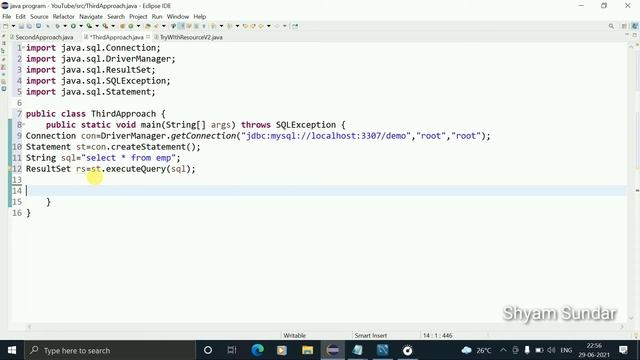Show hidden system tray icons
The width and height of the screenshot is (640, 360).
tap(503, 350)
